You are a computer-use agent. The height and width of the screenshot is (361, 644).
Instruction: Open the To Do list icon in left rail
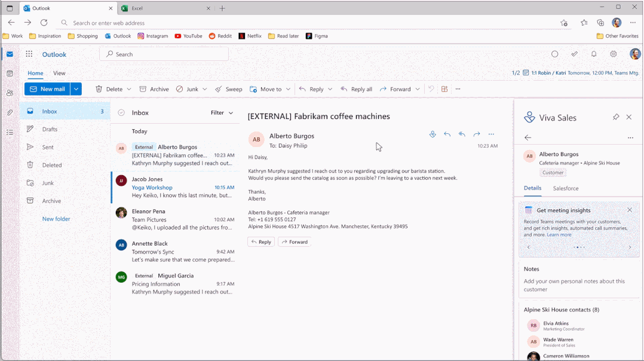tap(10, 132)
